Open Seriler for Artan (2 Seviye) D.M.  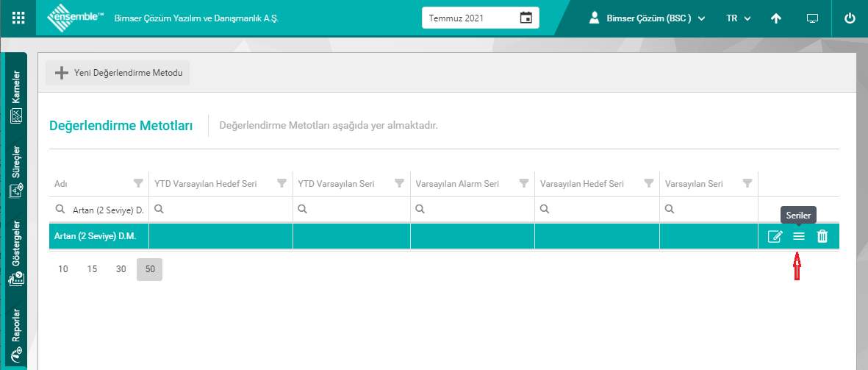[x=799, y=237]
